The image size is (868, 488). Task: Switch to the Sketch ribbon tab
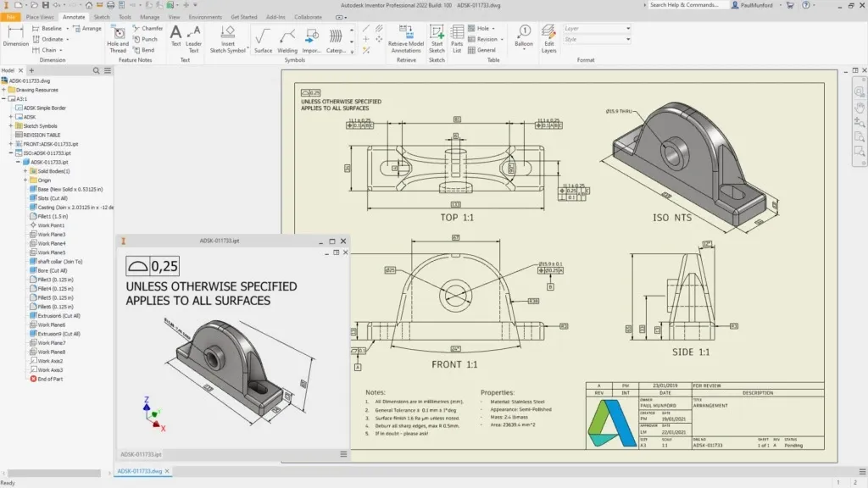[100, 16]
